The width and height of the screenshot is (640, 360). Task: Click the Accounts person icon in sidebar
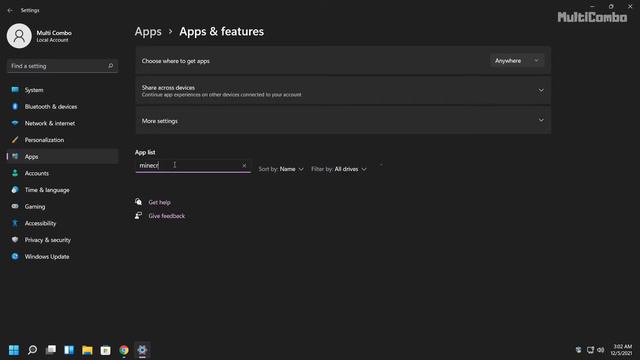[x=15, y=173]
